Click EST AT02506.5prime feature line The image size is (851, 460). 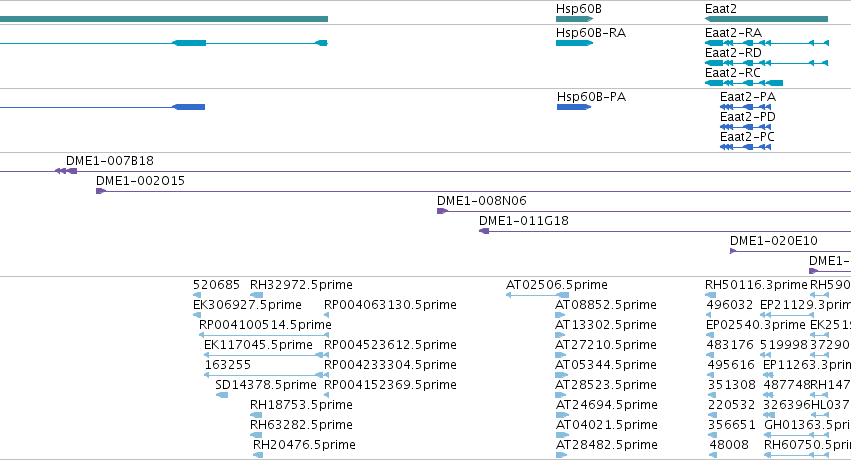pos(537,295)
